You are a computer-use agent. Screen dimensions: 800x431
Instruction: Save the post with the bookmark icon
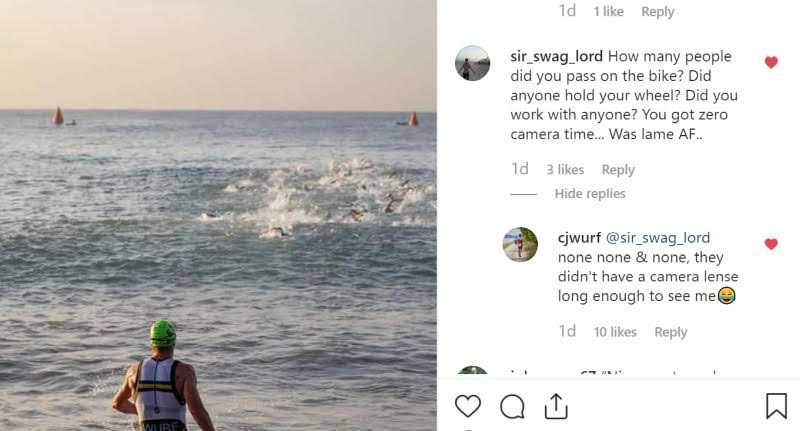pos(776,406)
